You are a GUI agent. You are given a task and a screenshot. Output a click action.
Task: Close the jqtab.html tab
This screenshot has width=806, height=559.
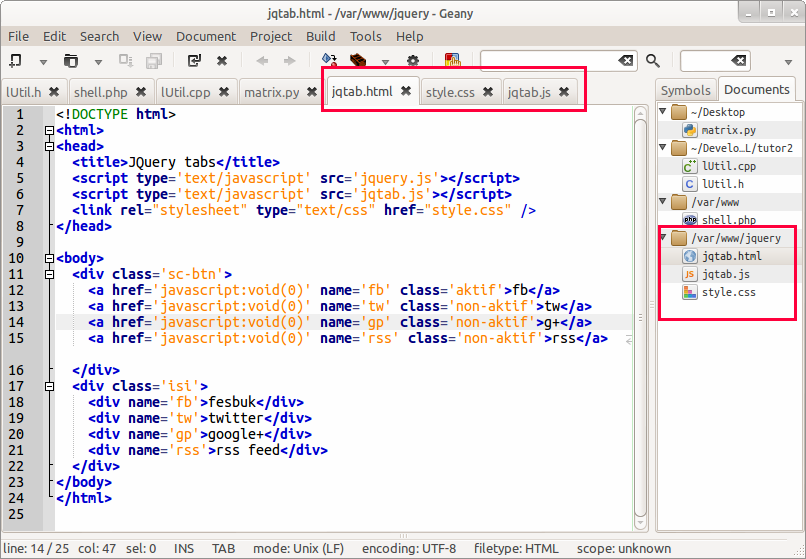click(406, 91)
